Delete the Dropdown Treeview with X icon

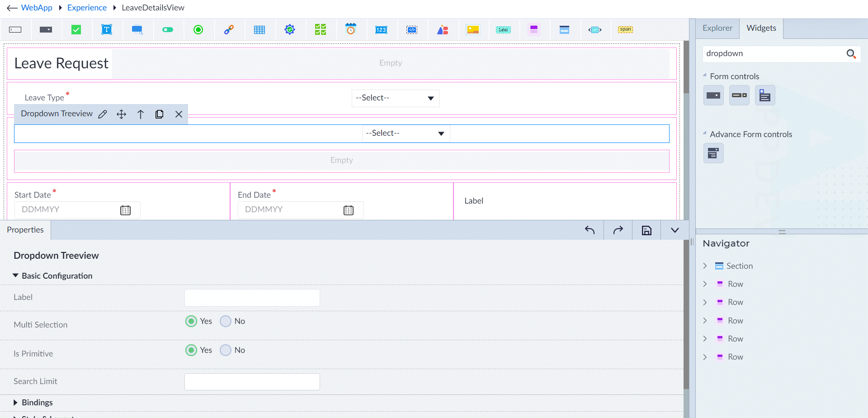click(x=179, y=114)
